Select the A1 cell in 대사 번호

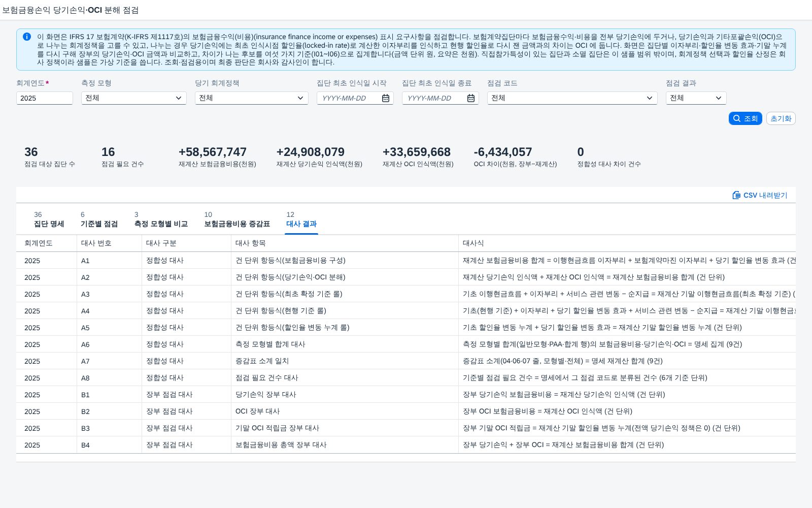tap(110, 261)
